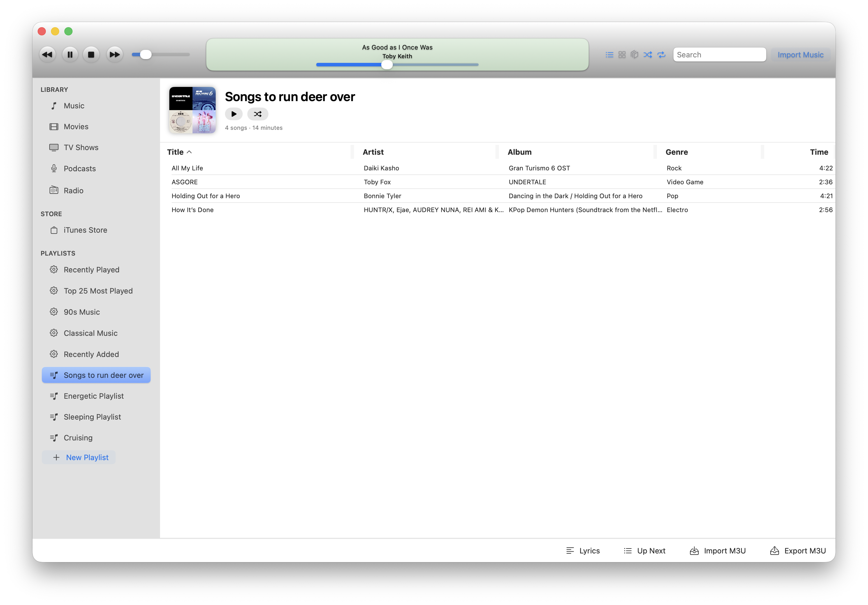
Task: Stop playback with the stop button
Action: [x=91, y=54]
